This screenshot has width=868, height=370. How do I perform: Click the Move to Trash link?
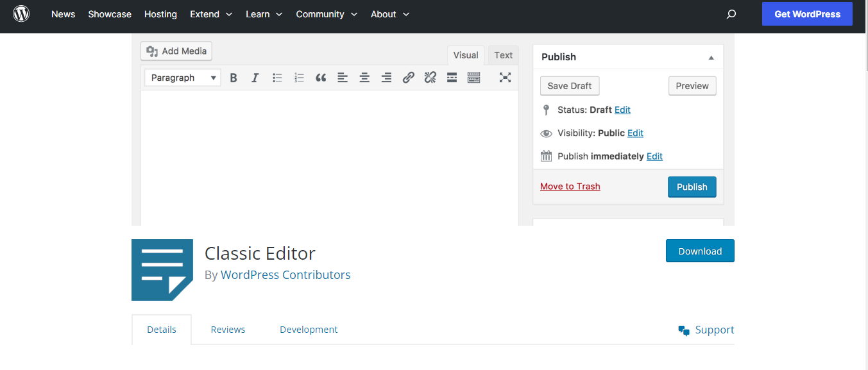pos(570,187)
